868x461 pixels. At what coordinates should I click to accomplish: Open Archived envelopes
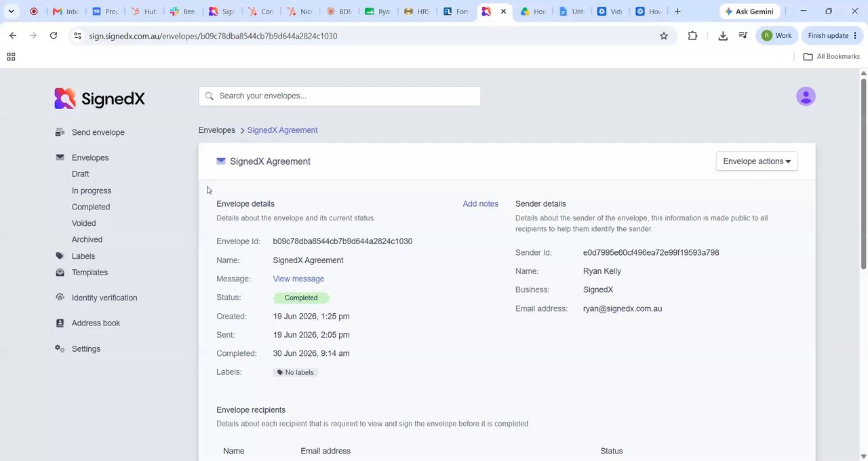87,239
